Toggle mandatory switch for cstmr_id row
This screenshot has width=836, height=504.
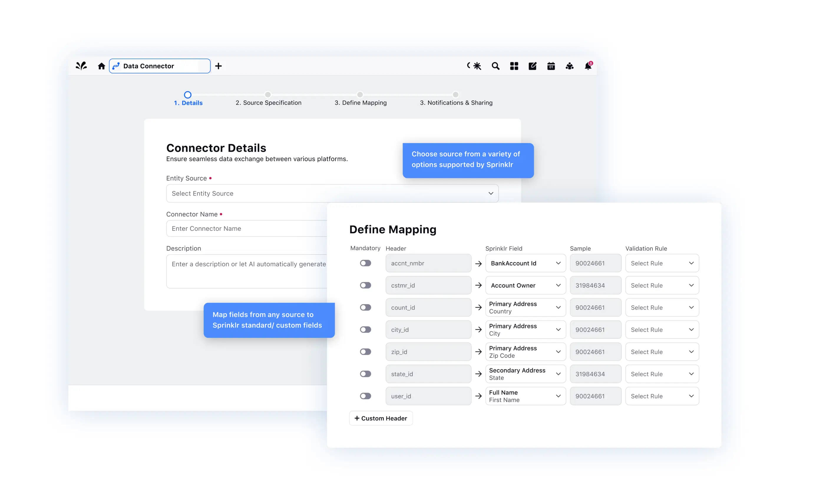365,285
